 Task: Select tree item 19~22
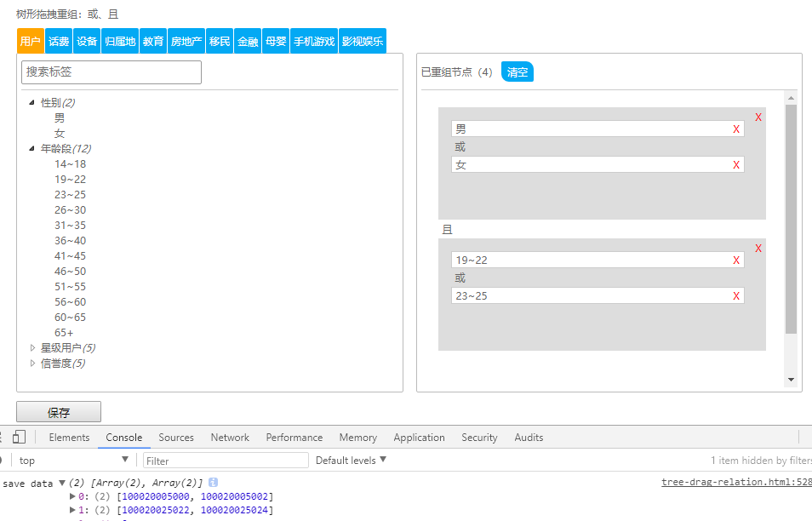pyautogui.click(x=71, y=179)
